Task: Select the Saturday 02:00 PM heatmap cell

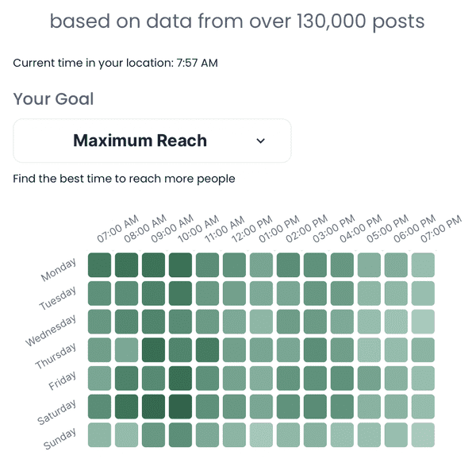Action: (x=288, y=407)
